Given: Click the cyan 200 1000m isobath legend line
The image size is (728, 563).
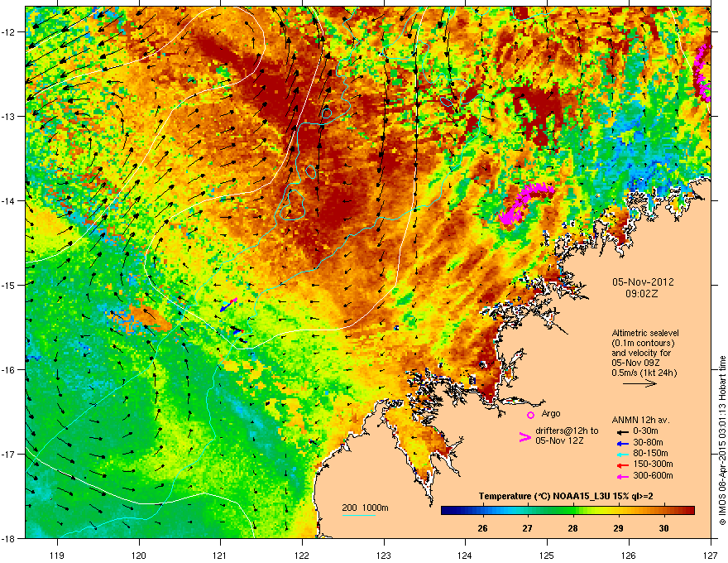Looking at the screenshot, I should pos(359,516).
